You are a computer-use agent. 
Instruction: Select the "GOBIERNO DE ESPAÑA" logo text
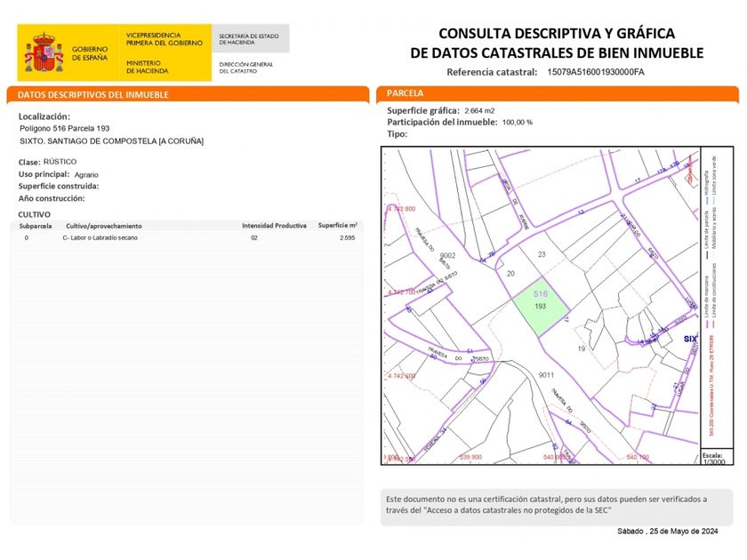pos(90,53)
